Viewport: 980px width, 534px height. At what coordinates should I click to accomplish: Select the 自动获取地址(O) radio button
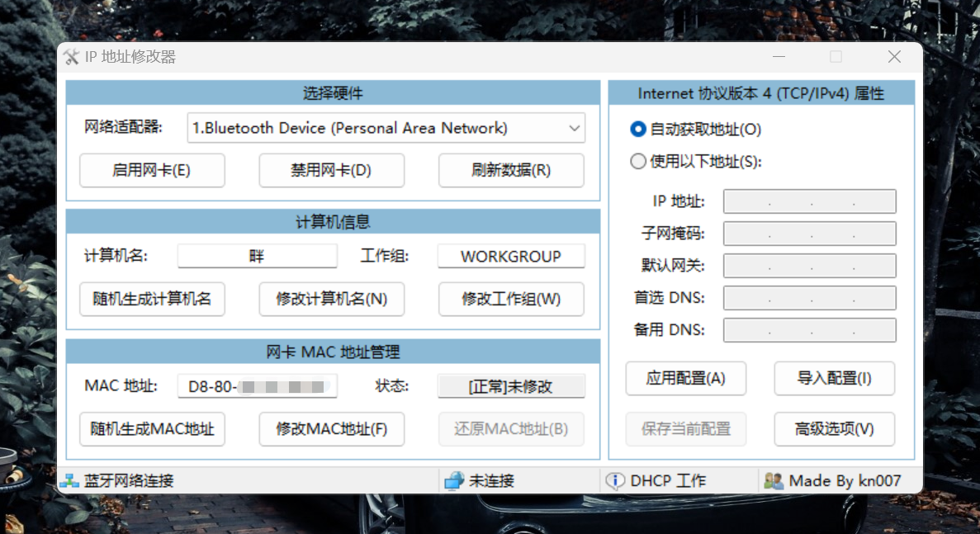[x=637, y=130]
